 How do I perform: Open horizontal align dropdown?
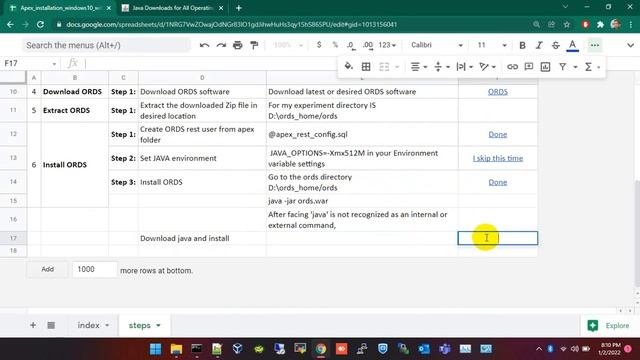click(418, 67)
